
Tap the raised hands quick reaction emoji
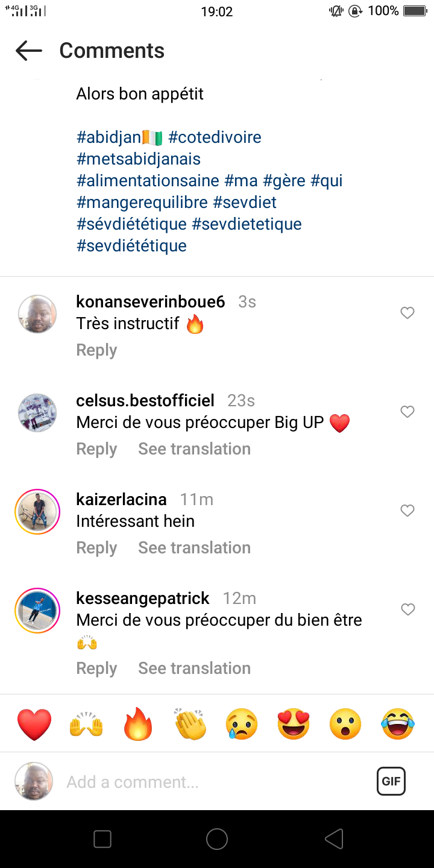[86, 724]
